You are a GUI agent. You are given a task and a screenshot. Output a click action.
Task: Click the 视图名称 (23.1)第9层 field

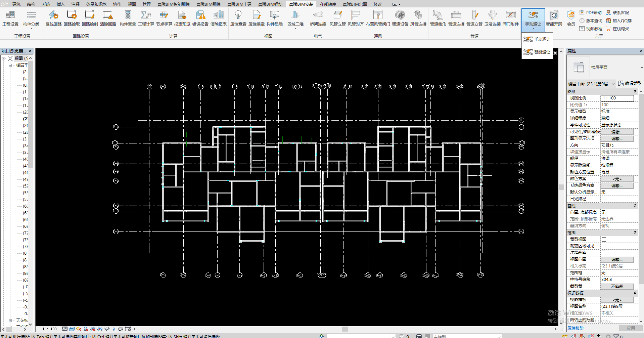617,306
